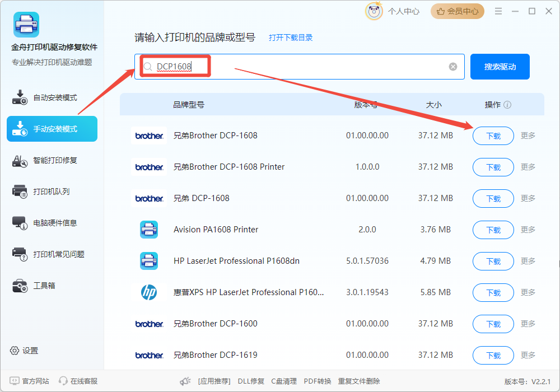560x392 pixels.
Task: Click Brother logo of DCP-1608 Printer row
Action: pyautogui.click(x=149, y=167)
